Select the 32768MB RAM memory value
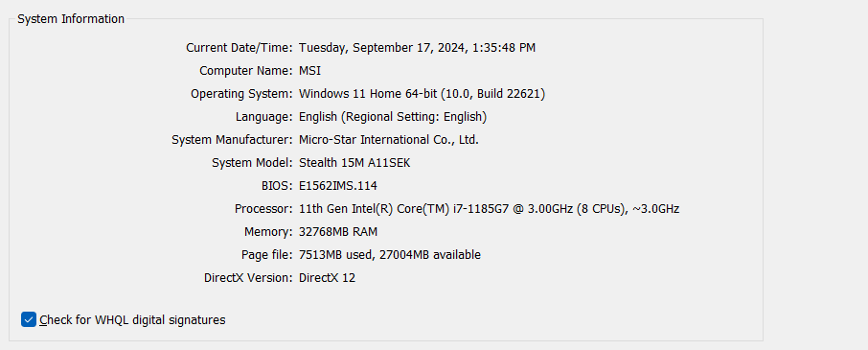 point(338,232)
